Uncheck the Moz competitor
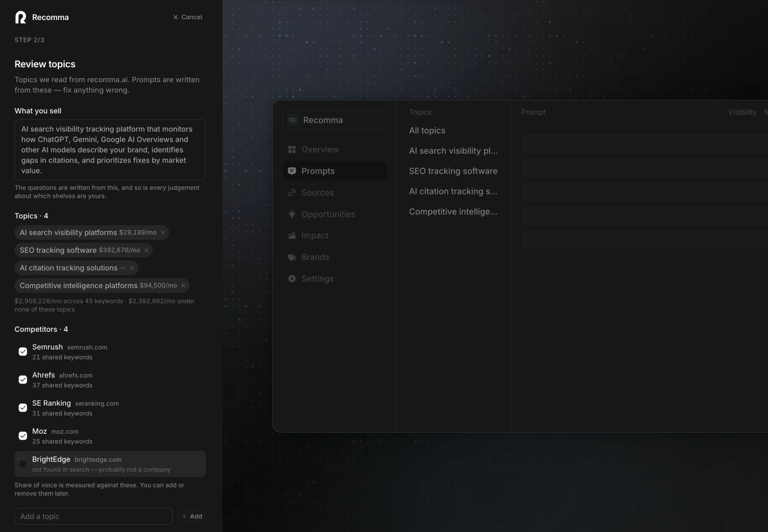 pyautogui.click(x=23, y=436)
